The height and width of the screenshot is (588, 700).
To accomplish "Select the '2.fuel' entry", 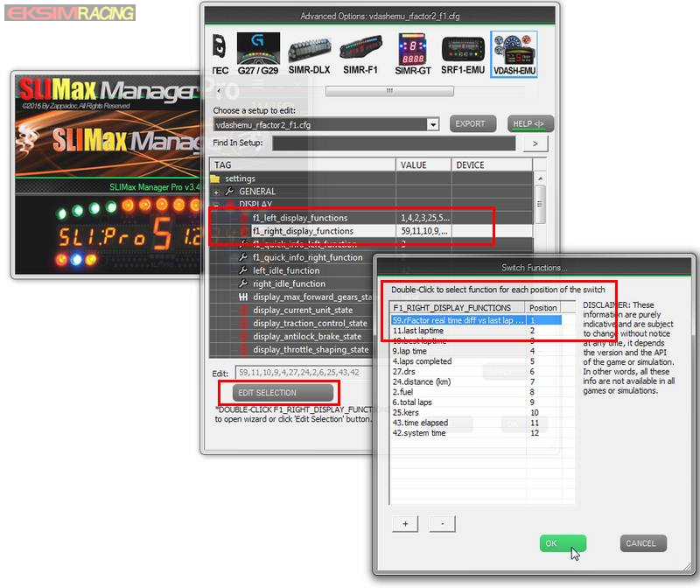I will coord(476,392).
